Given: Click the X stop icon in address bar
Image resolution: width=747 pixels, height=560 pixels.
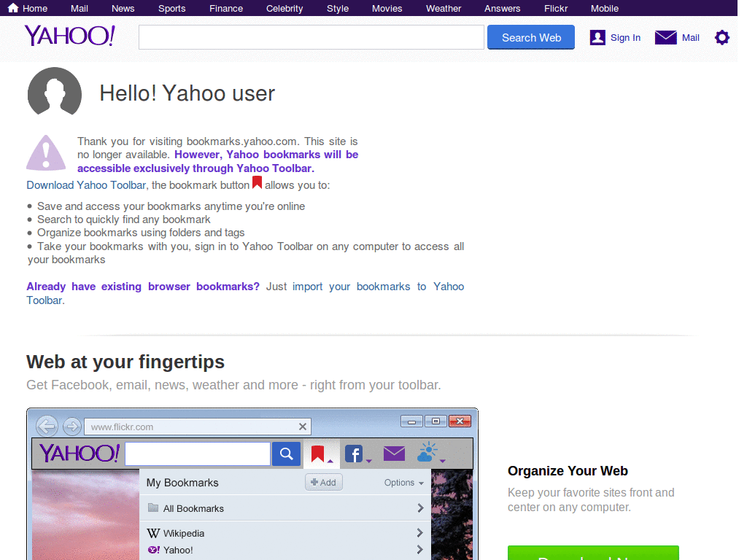Looking at the screenshot, I should click(303, 427).
